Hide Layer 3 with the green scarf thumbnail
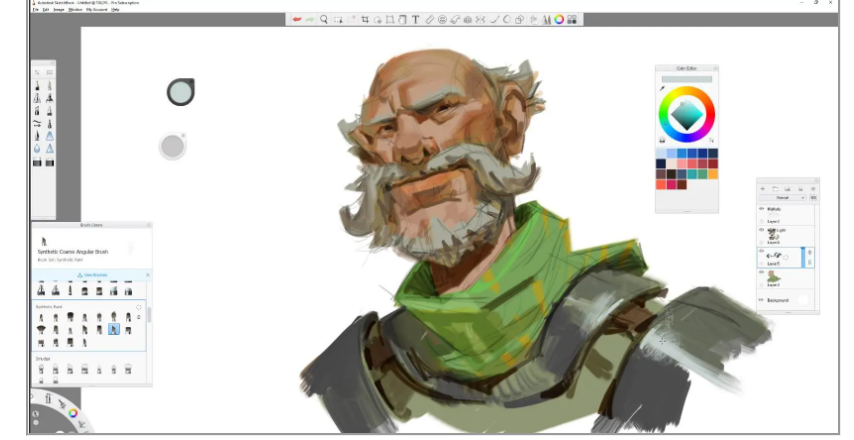The width and height of the screenshot is (854, 440). (x=761, y=272)
